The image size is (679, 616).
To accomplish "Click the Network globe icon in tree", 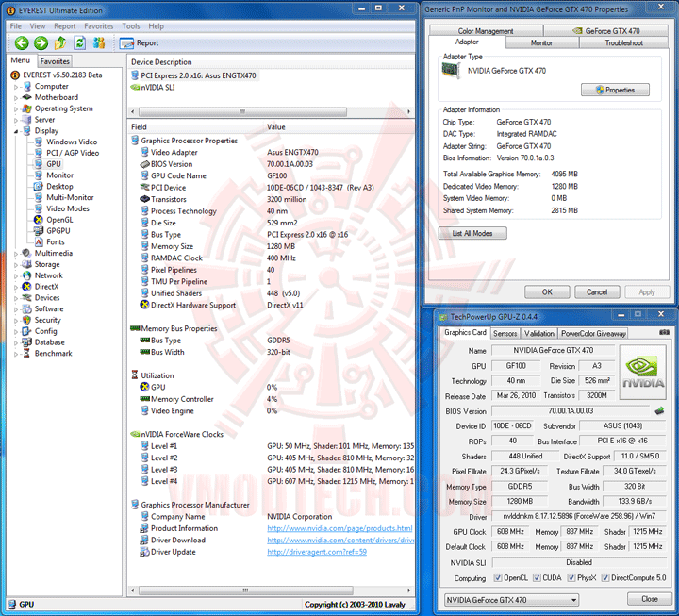I will tap(26, 275).
